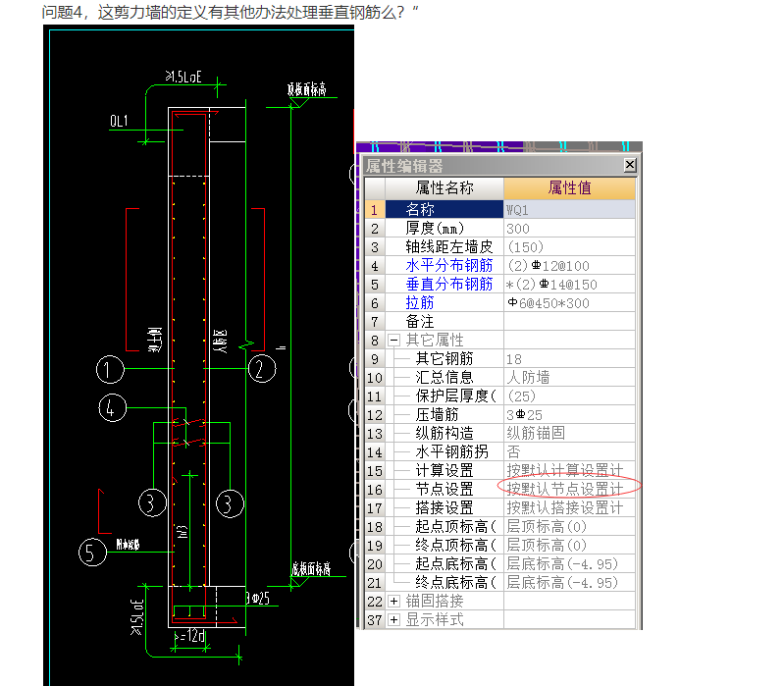Click the 起点顶标高 value 层顶标高(0)
Viewport: 784px width, 686px height.
[x=569, y=526]
